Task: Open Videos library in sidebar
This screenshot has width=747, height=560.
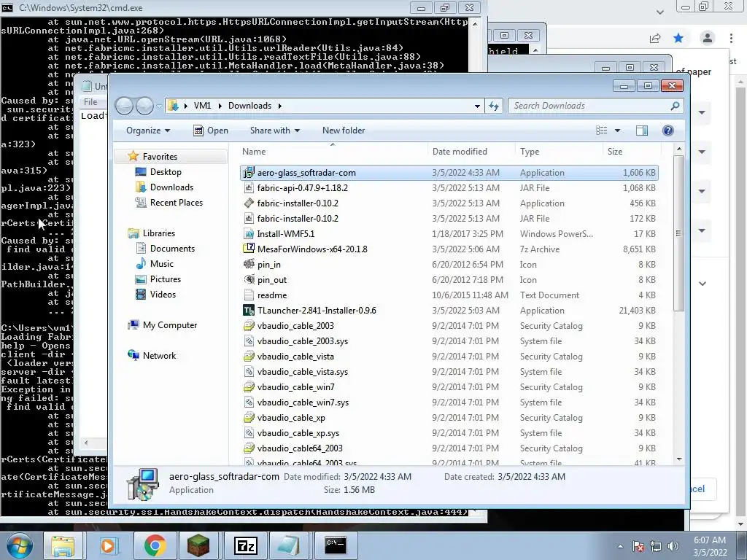Action: (x=163, y=295)
